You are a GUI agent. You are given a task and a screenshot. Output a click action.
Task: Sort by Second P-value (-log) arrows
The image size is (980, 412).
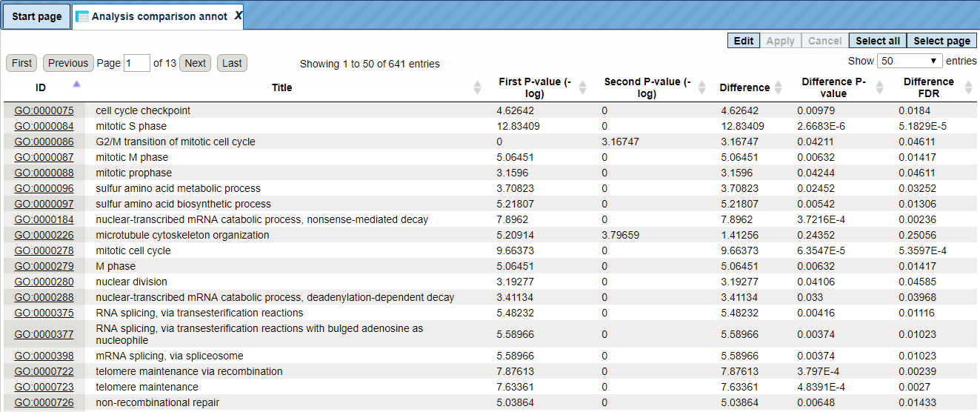coord(701,87)
